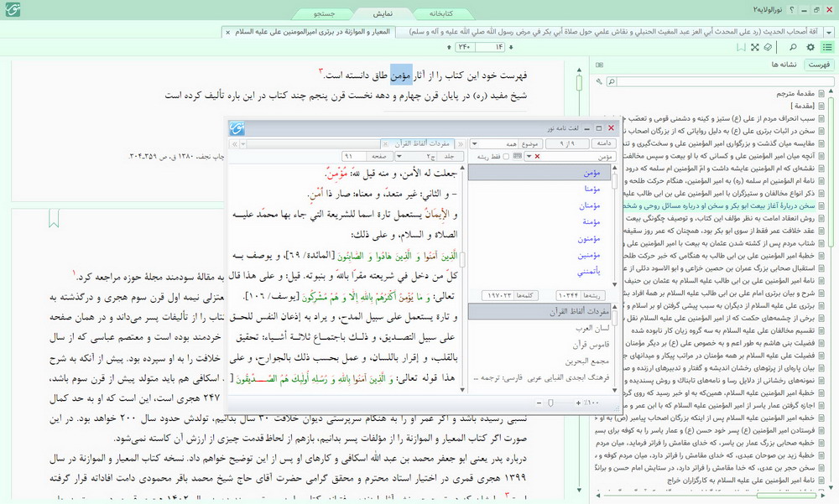Select مؤمنا in the word list
Viewport: 839px width, 504px height.
coord(591,189)
